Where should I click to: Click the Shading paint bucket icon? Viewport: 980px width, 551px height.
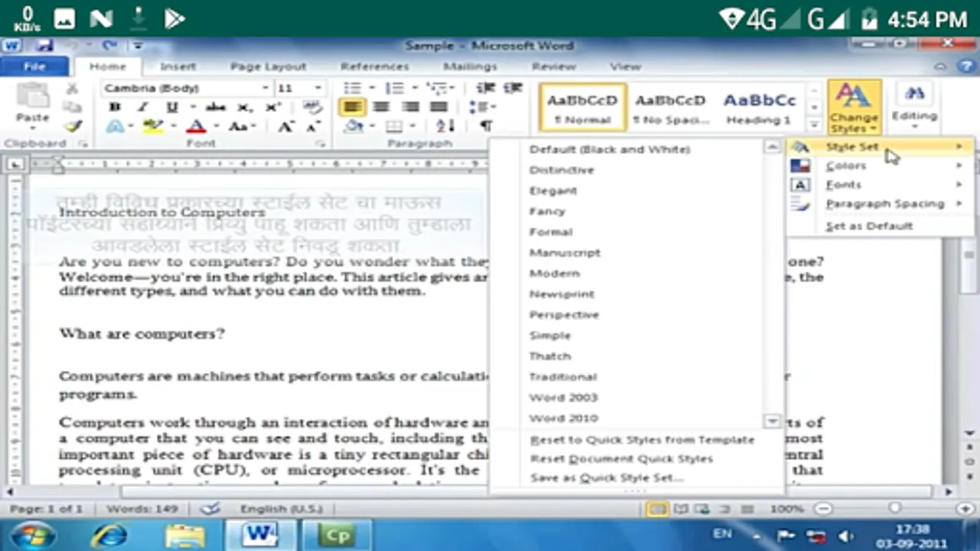point(353,126)
